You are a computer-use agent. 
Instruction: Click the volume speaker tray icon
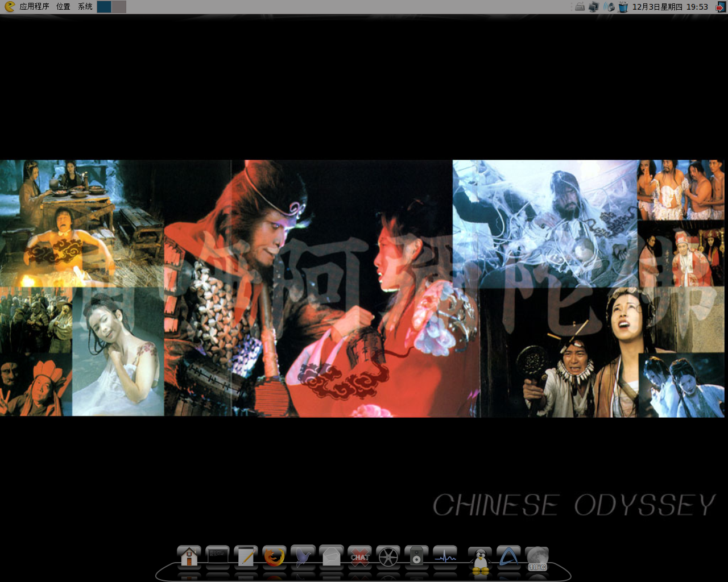pos(609,7)
